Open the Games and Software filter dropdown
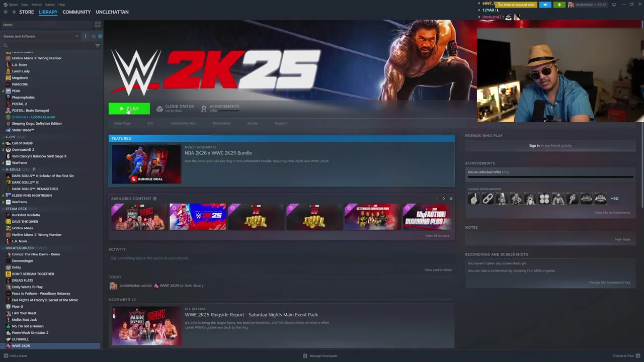Image resolution: width=644 pixels, height=362 pixels. 40,36
